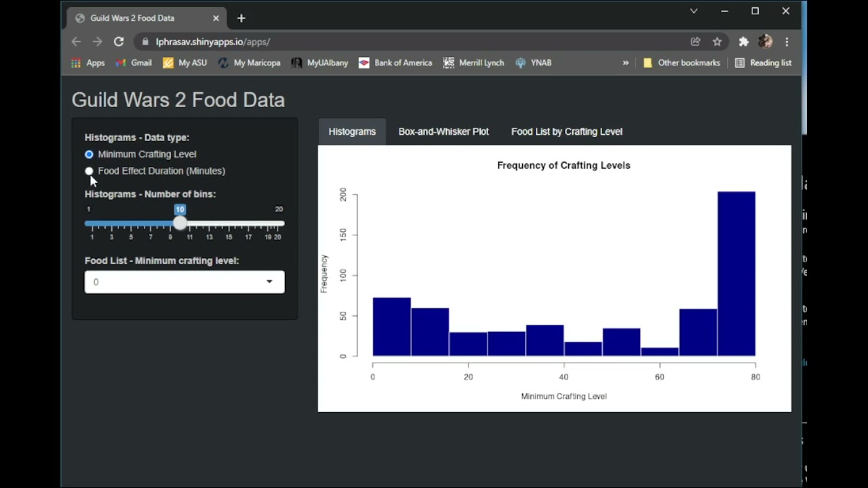Select Food Effect Duration (Minutes) radio option

point(89,171)
